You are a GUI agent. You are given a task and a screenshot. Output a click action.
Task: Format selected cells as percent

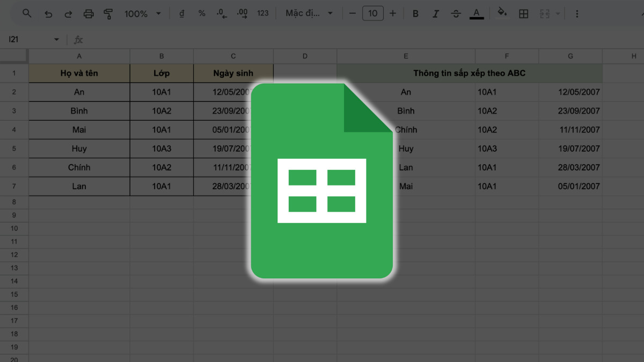pos(201,13)
